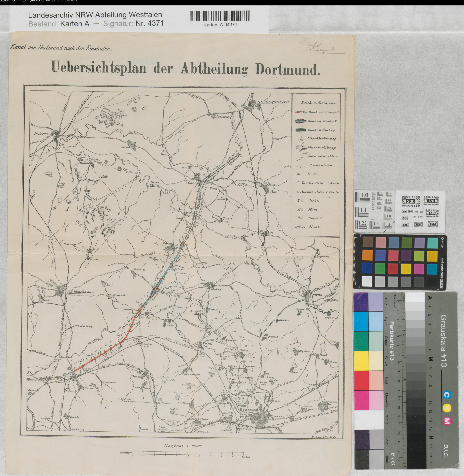Viewport: 464px width, 476px height.
Task: Click 'Düker od. Durchlass' legend entry
Action: point(322,156)
